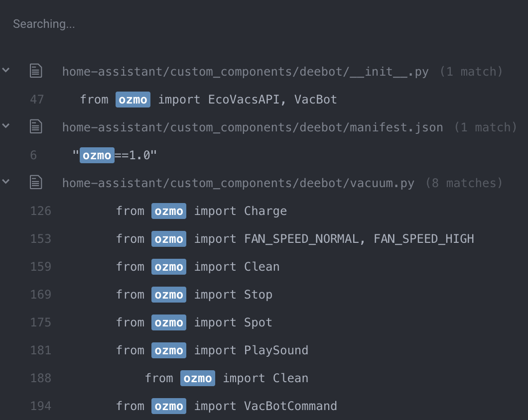The width and height of the screenshot is (528, 420).
Task: Click file icon beside __init__.py result
Action: click(x=36, y=71)
